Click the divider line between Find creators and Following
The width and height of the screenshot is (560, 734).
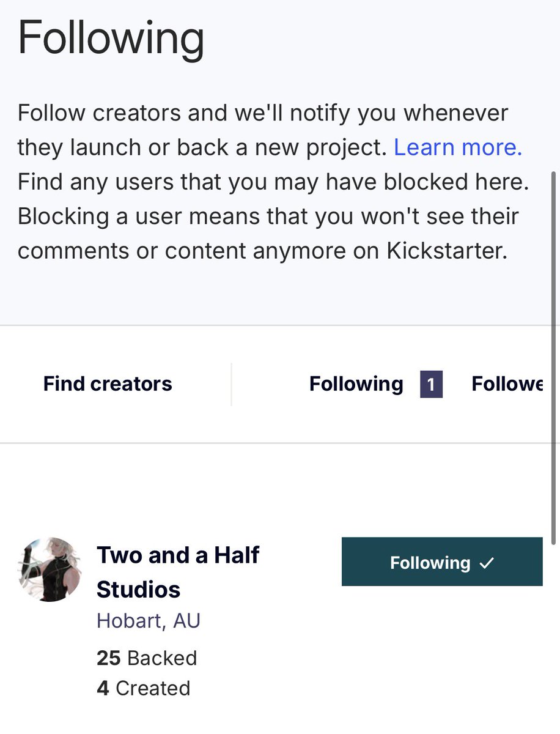click(231, 384)
